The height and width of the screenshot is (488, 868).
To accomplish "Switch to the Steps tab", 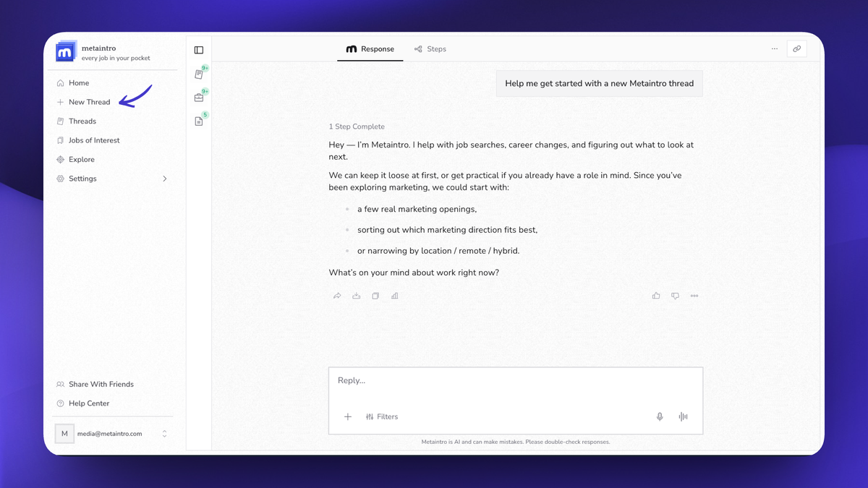I will tap(430, 49).
